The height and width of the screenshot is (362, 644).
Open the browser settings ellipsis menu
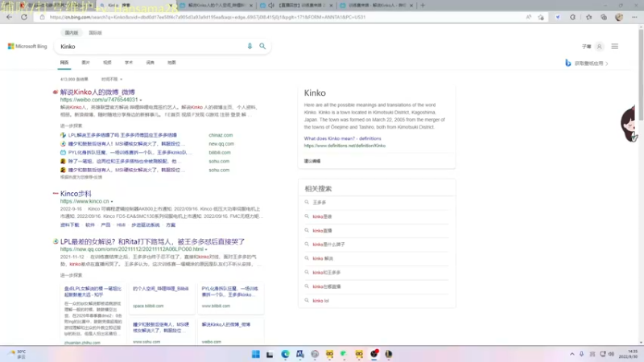pyautogui.click(x=634, y=17)
